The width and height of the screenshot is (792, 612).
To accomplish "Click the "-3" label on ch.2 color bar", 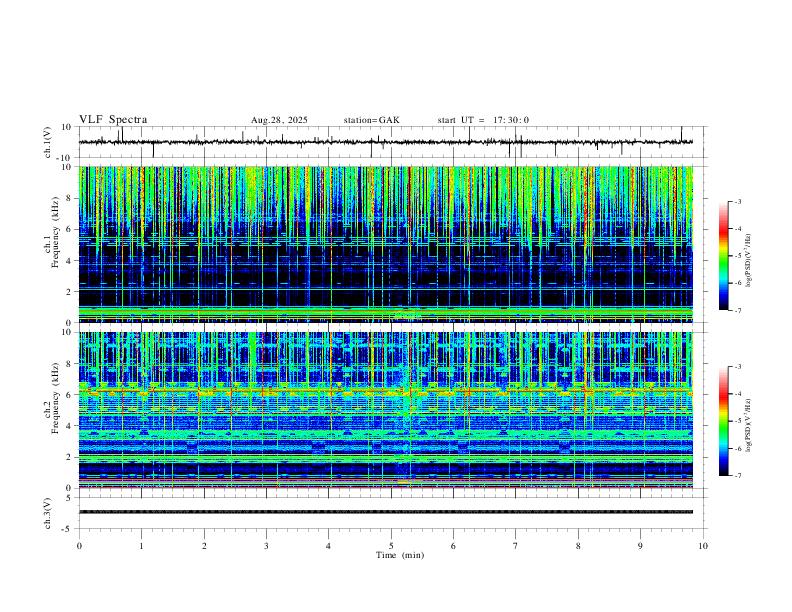I will (737, 367).
